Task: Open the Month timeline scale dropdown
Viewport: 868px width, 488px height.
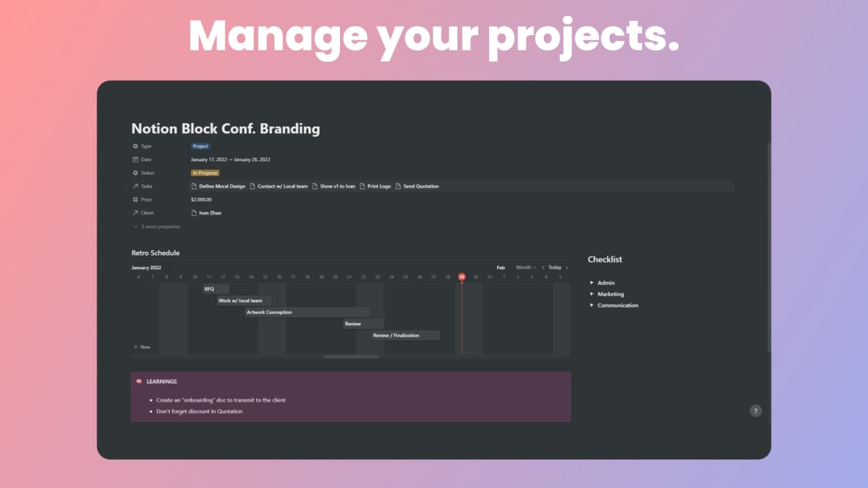Action: (x=526, y=267)
